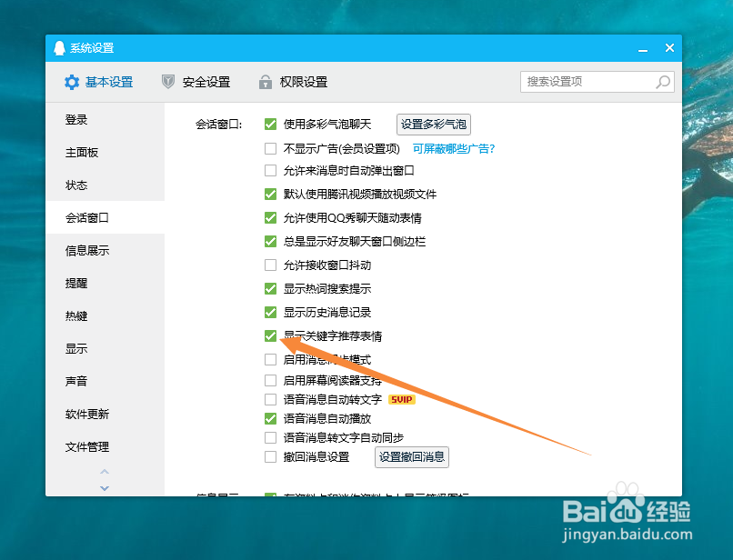Check 不显示广告(会员设置项)
The width and height of the screenshot is (733, 560).
(270, 147)
